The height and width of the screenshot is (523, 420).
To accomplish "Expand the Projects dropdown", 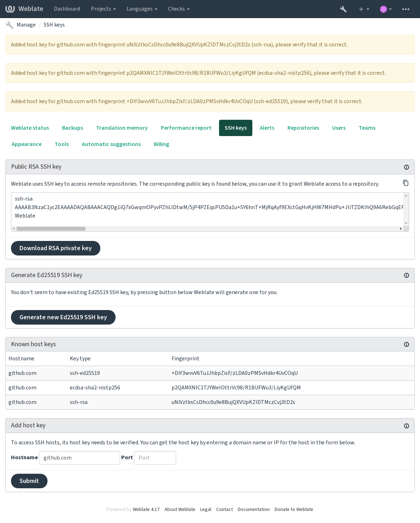I will coord(103,9).
